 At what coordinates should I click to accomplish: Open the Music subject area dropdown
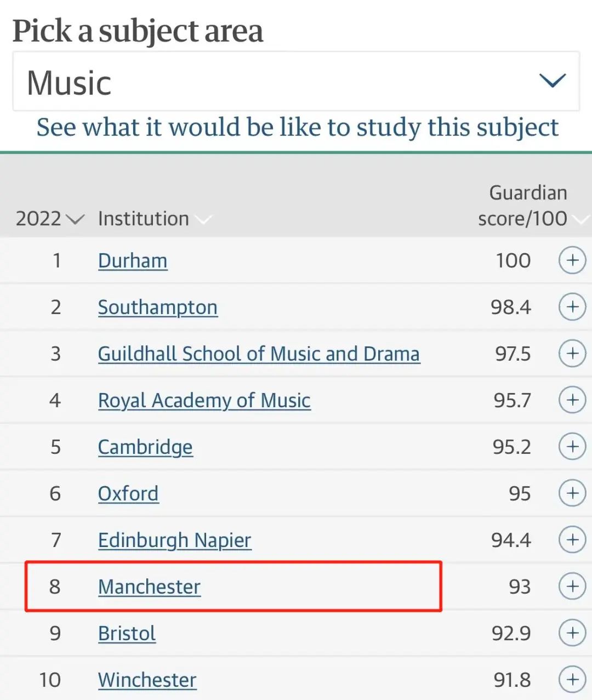[296, 82]
